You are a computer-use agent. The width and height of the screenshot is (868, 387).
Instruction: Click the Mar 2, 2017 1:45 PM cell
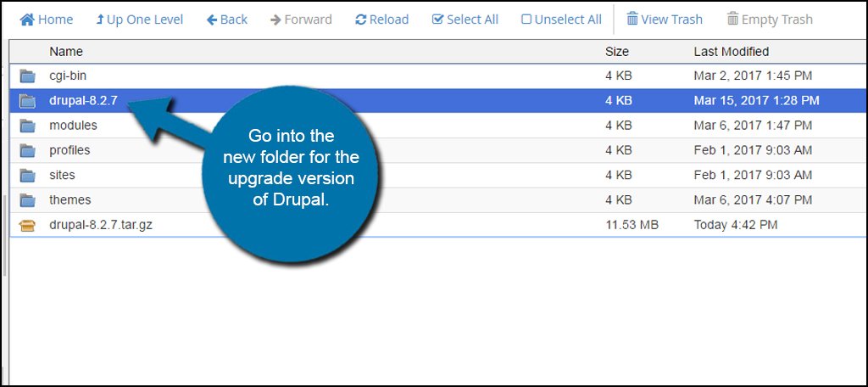(753, 76)
